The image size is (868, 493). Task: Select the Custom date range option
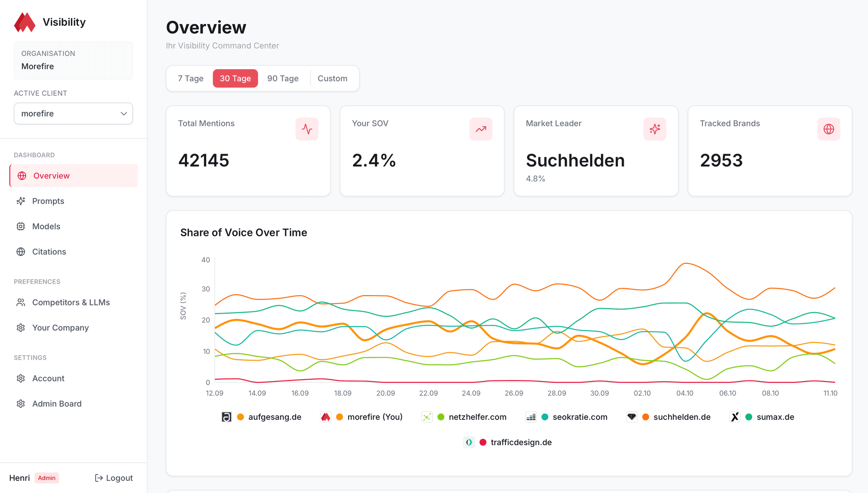click(x=332, y=78)
